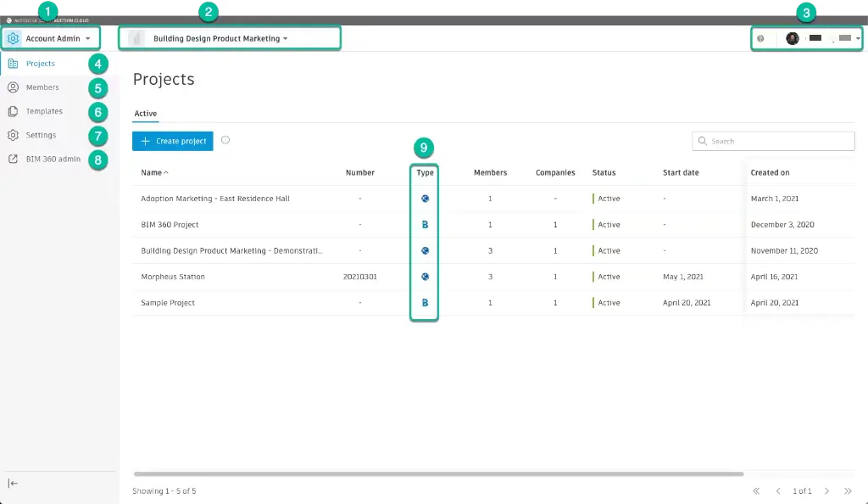This screenshot has height=504, width=868.
Task: Click the BIM 360 type icon for Sample Project
Action: [426, 303]
